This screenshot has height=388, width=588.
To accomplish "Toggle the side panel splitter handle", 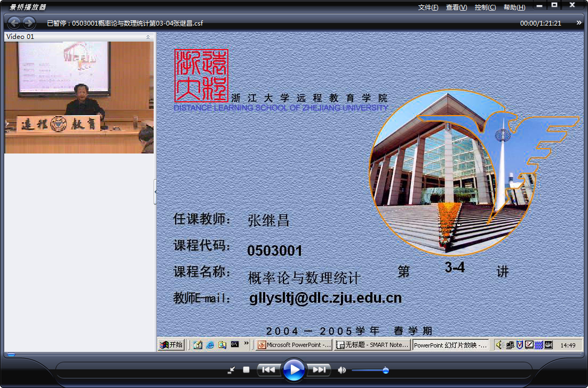I will click(155, 192).
